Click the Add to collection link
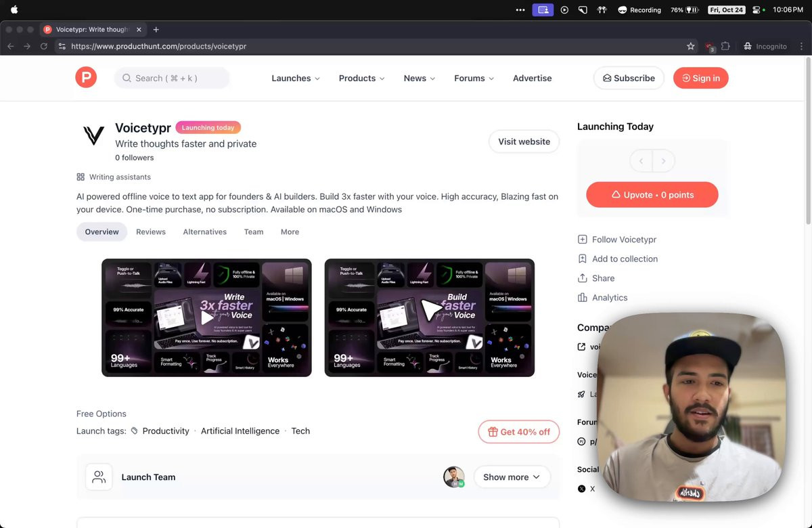 tap(625, 259)
